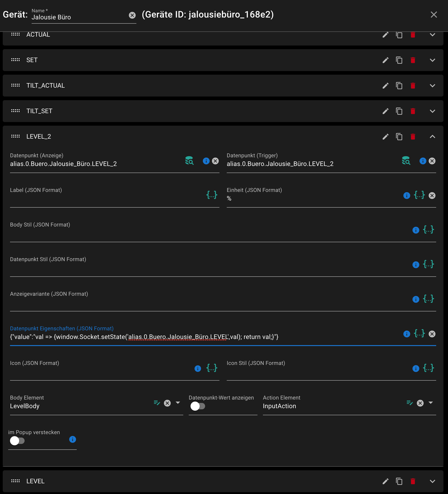The image size is (448, 494).
Task: Enable im Popup verstecken switch
Action: tap(17, 441)
